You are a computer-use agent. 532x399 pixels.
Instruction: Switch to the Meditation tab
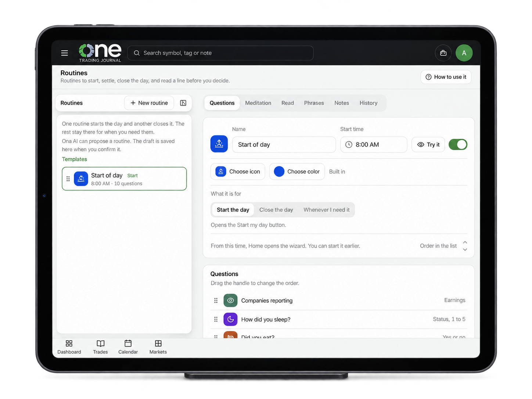pos(258,103)
